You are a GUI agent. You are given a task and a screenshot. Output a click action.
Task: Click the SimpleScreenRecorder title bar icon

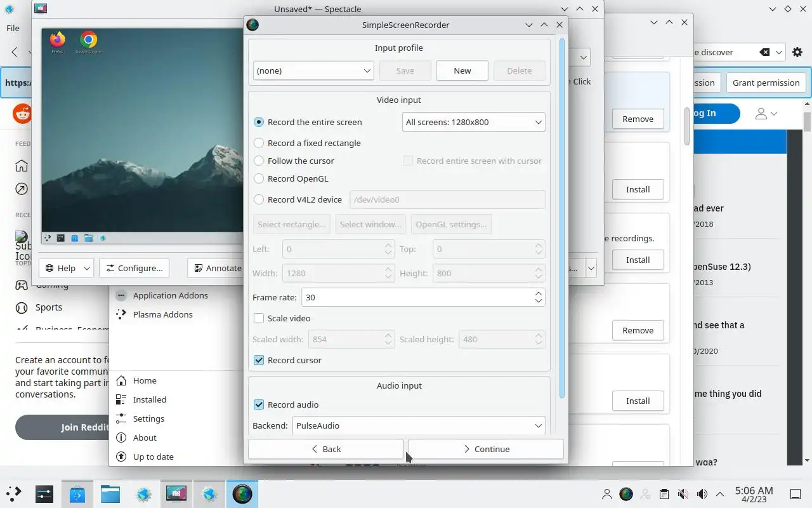pos(252,25)
